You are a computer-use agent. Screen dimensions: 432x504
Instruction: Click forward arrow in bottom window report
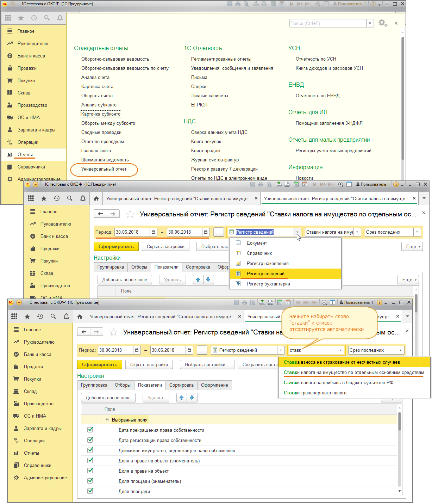point(96,332)
